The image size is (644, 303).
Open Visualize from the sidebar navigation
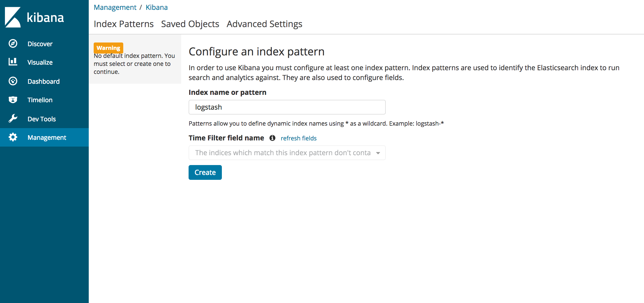click(x=40, y=62)
